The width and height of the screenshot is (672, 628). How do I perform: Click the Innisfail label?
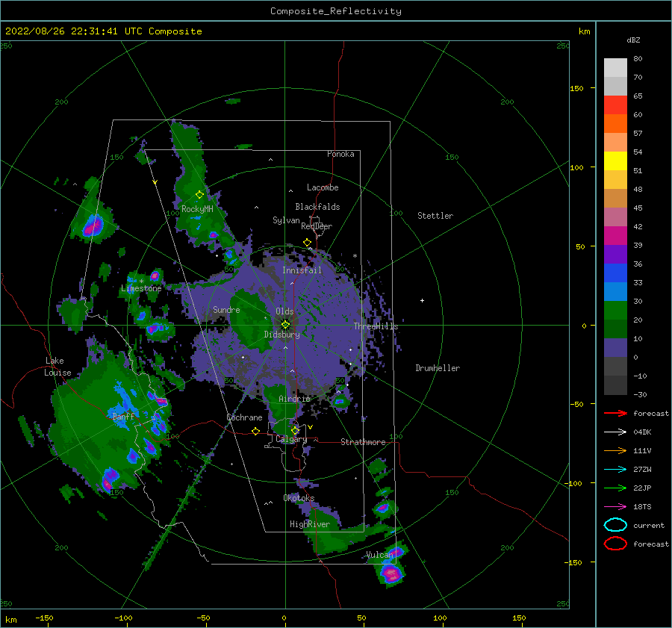tap(302, 270)
